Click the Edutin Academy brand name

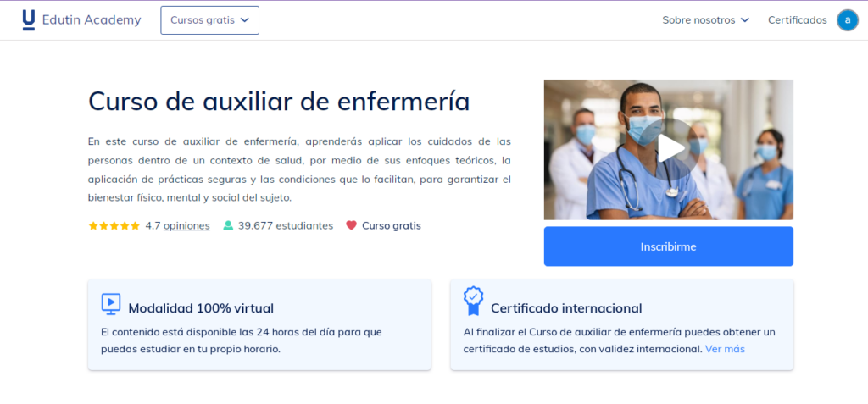pyautogui.click(x=92, y=20)
